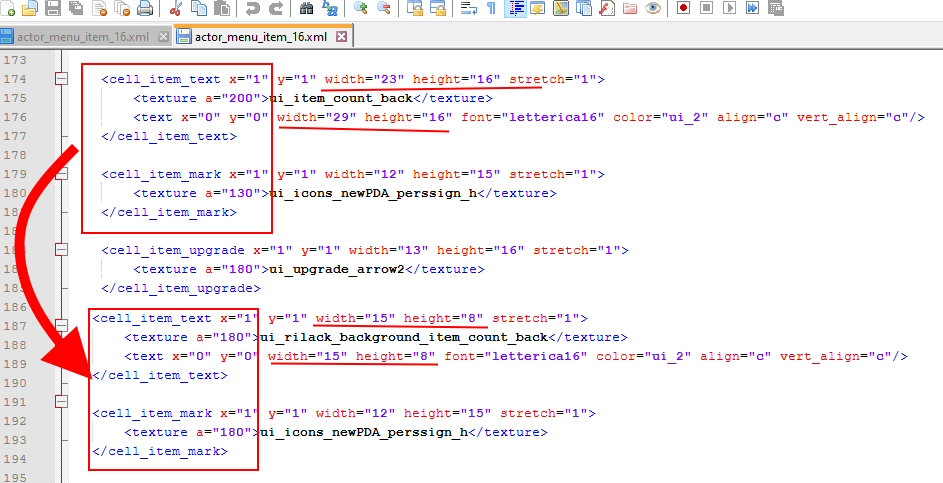Click line number 195

click(15, 478)
